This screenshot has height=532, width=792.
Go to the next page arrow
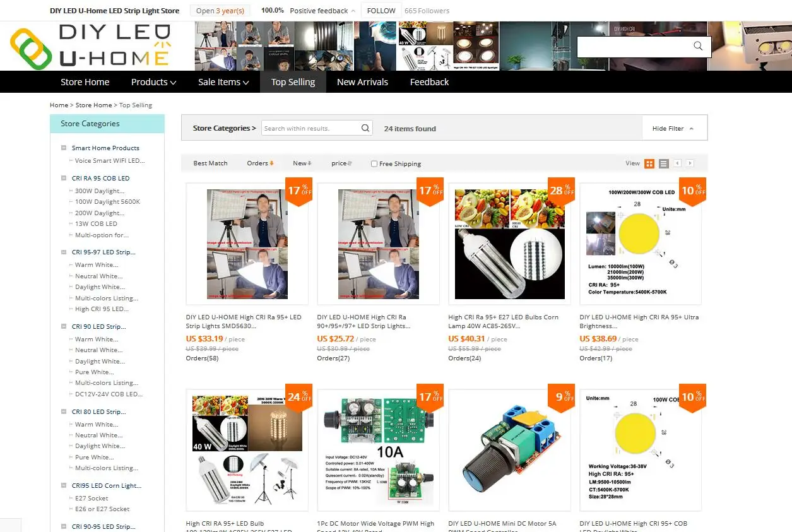click(690, 163)
